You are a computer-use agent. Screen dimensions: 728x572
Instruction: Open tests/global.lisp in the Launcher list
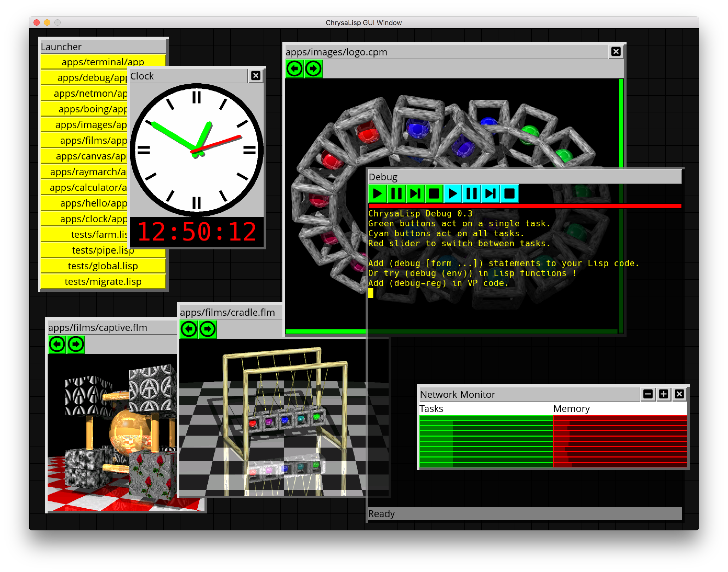click(x=103, y=266)
